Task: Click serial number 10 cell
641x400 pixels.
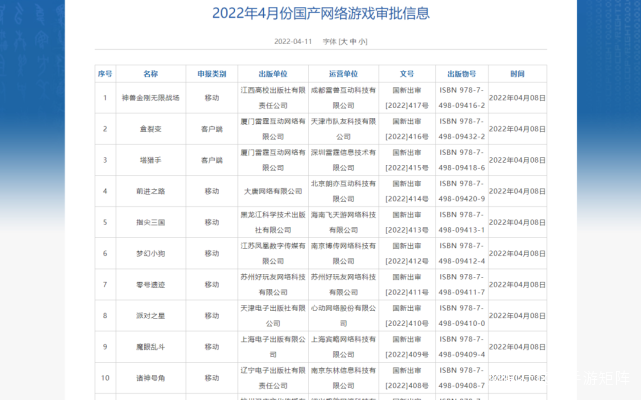Action: pos(105,378)
